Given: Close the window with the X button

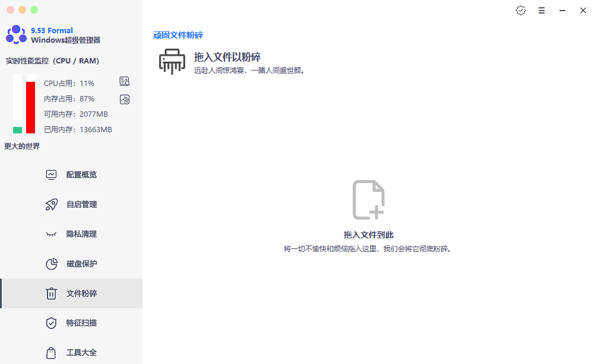Looking at the screenshot, I should pyautogui.click(x=583, y=11).
